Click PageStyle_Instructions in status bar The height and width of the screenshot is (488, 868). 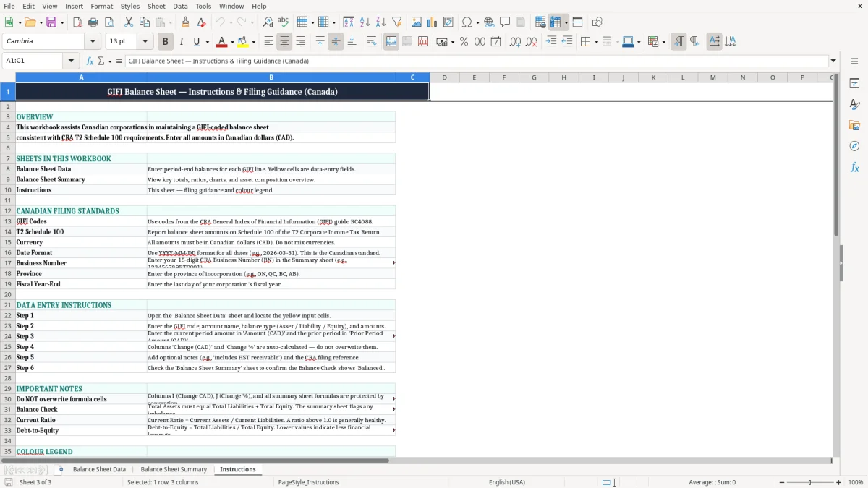[x=308, y=482]
